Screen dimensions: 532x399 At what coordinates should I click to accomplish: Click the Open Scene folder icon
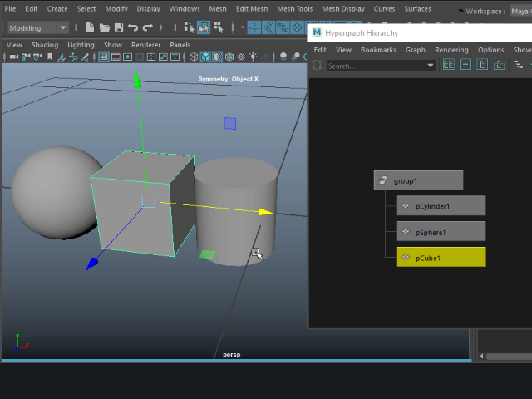click(106, 27)
